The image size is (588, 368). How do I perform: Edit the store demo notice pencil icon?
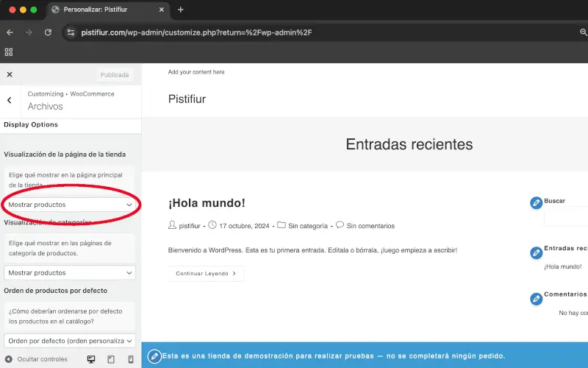coord(154,356)
